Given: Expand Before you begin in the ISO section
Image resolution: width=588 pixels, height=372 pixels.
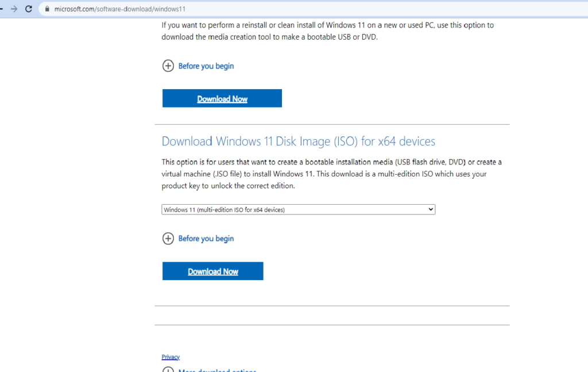Looking at the screenshot, I should click(x=206, y=239).
